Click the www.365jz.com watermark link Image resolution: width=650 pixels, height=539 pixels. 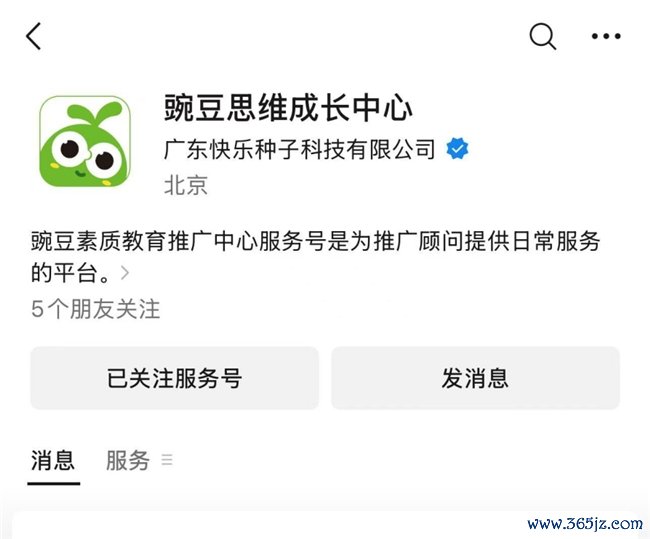coord(585,524)
